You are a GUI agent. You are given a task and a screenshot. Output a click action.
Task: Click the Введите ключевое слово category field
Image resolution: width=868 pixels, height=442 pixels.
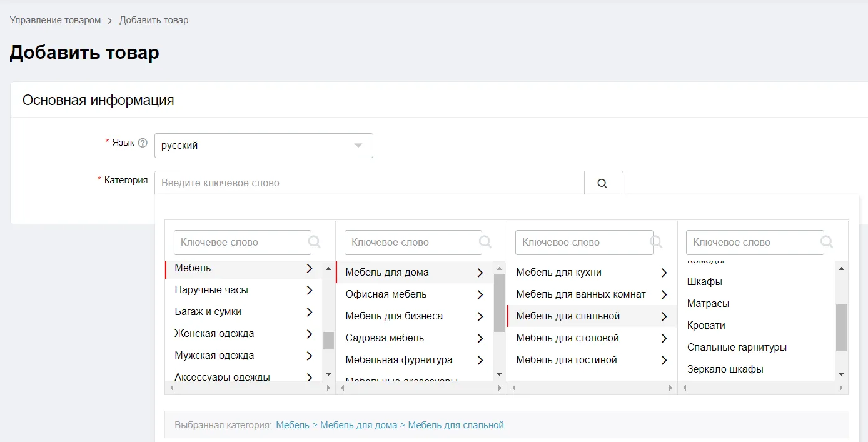coord(370,183)
